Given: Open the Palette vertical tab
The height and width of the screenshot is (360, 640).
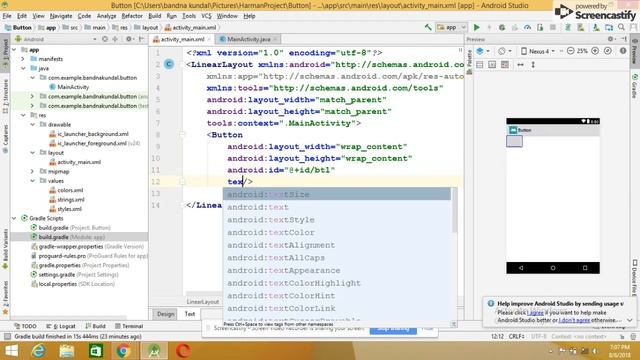Looking at the screenshot, I should (469, 62).
